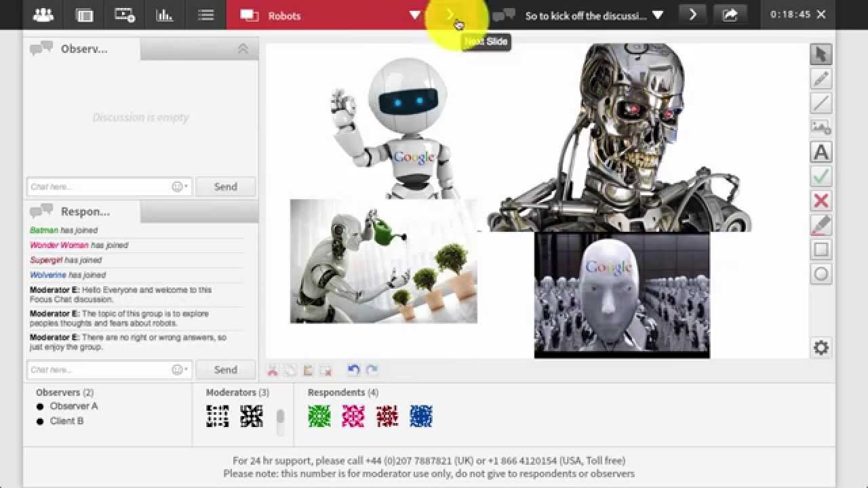Undo the last whiteboard action
Image resolution: width=868 pixels, height=488 pixels.
point(353,370)
